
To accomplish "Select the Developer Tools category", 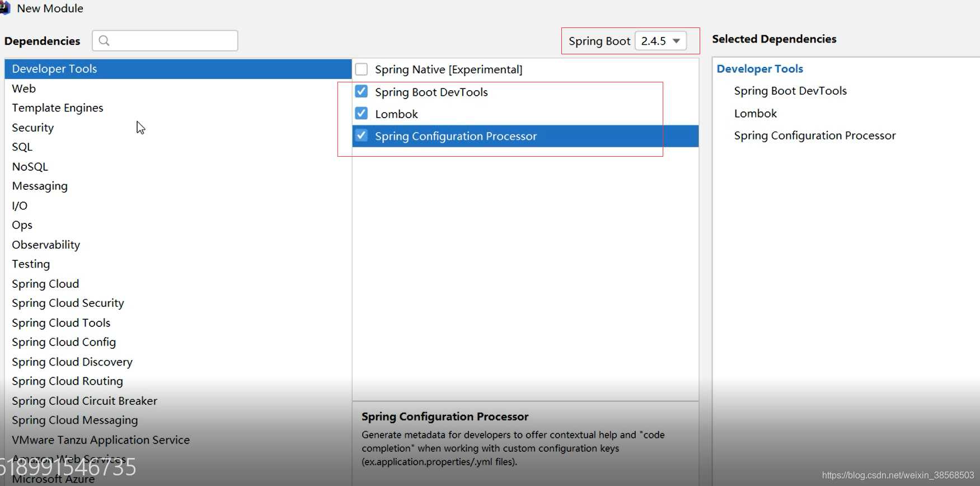I will 178,69.
